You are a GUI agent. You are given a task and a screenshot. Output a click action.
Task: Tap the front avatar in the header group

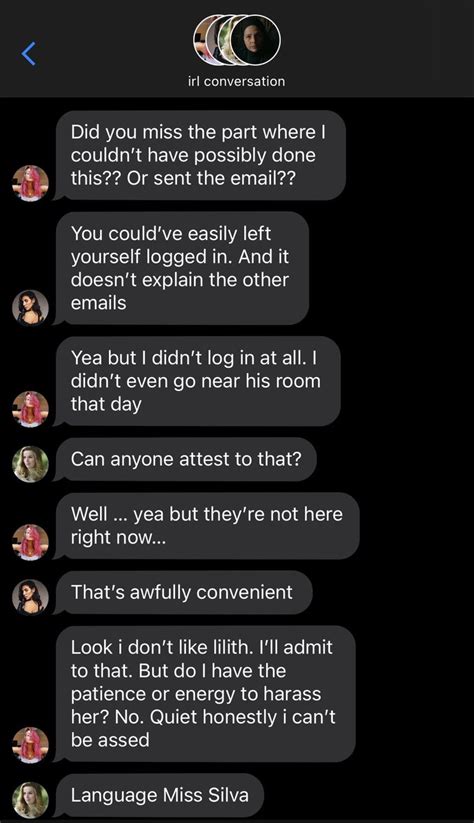(x=256, y=40)
